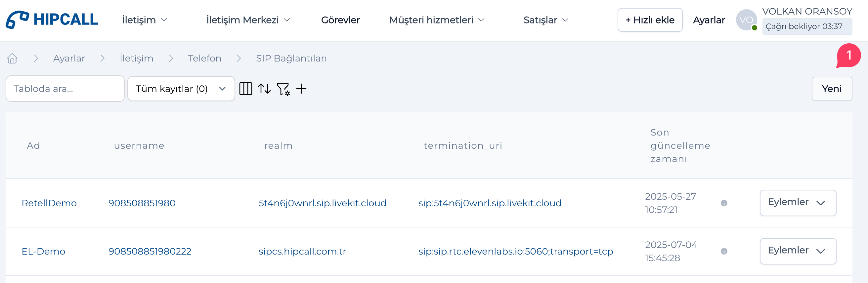Open the Görevler menu item
This screenshot has height=283, width=868.
coord(340,20)
